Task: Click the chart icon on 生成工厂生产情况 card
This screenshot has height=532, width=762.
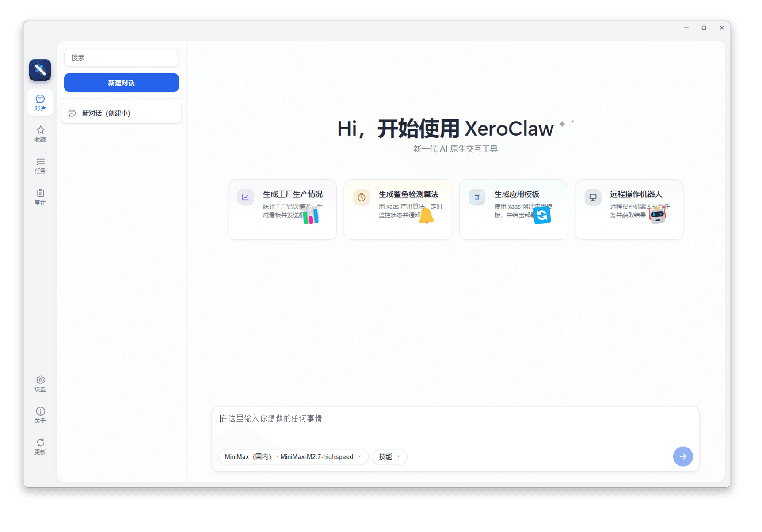Action: [x=245, y=197]
